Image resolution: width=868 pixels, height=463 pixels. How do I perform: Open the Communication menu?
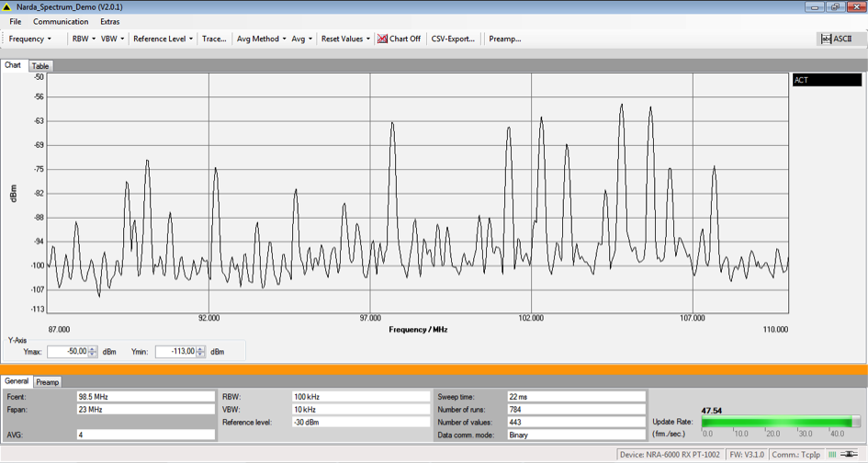tap(61, 22)
